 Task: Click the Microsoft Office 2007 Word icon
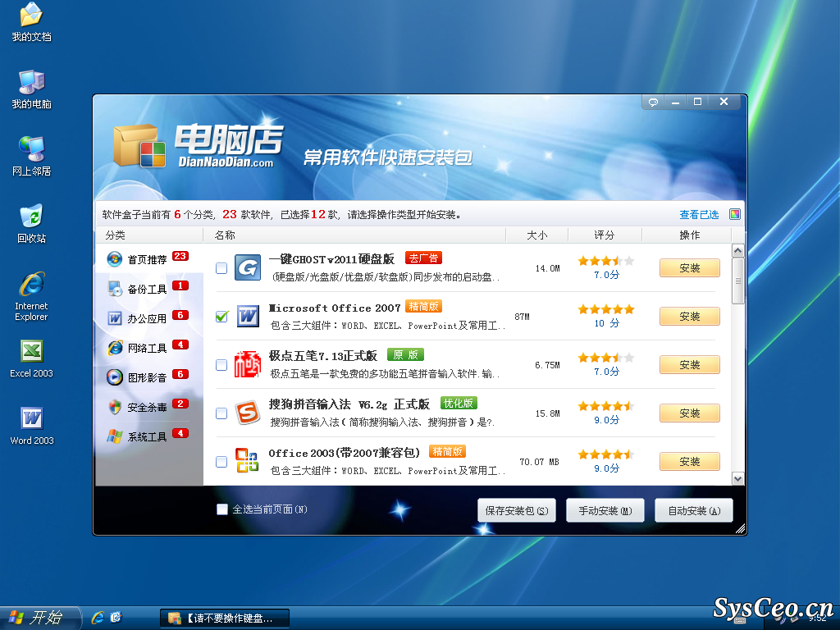[248, 316]
